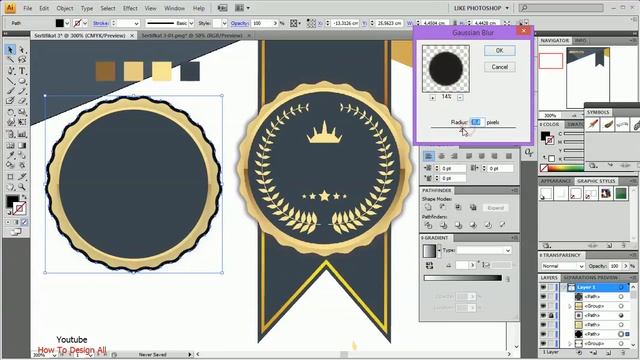Select the Gradient tool in toolbox
This screenshot has width=640, height=360.
pos(22,145)
